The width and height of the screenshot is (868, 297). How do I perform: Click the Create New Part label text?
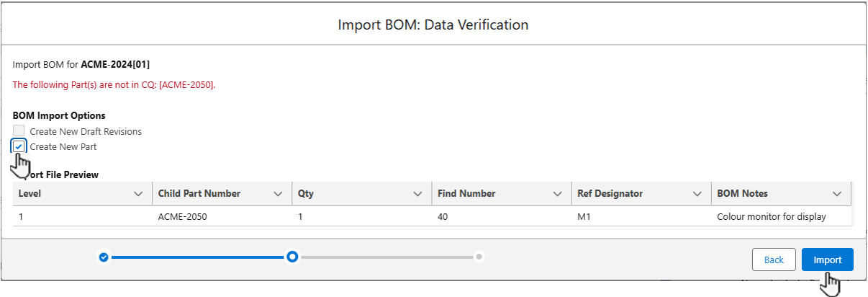click(x=63, y=147)
